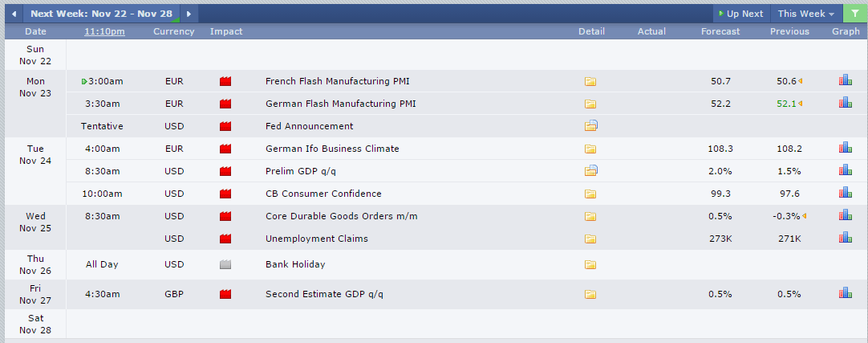The width and height of the screenshot is (868, 343).
Task: Click red impact icon for Unemployment Claims
Action: pyautogui.click(x=225, y=239)
